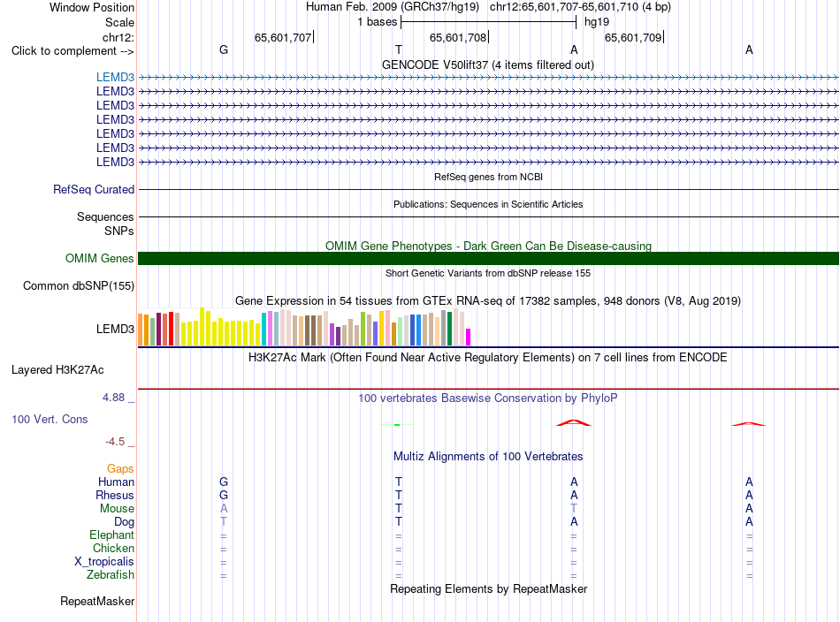The height and width of the screenshot is (622, 840).
Task: Click the Window Position track label
Action: click(x=92, y=7)
